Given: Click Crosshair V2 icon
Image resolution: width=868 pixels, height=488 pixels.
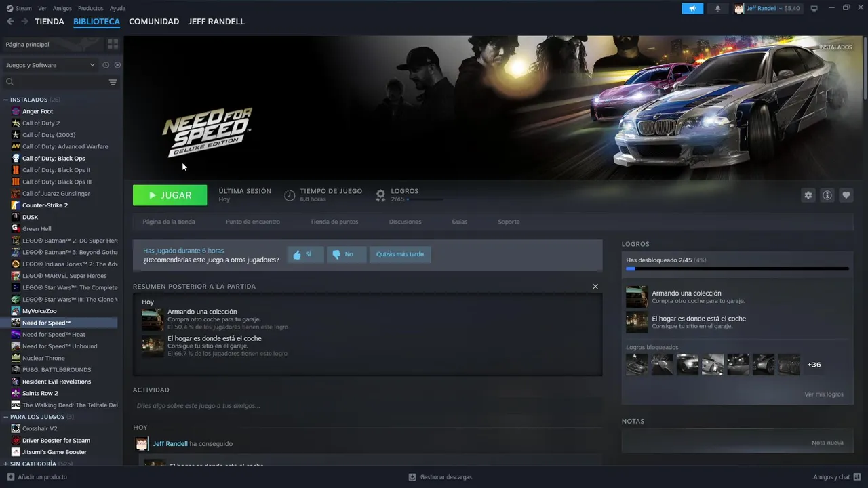Looking at the screenshot, I should click(16, 428).
